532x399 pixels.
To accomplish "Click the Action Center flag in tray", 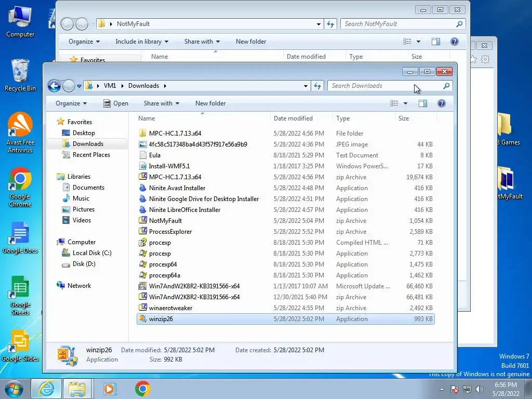I will (x=455, y=389).
